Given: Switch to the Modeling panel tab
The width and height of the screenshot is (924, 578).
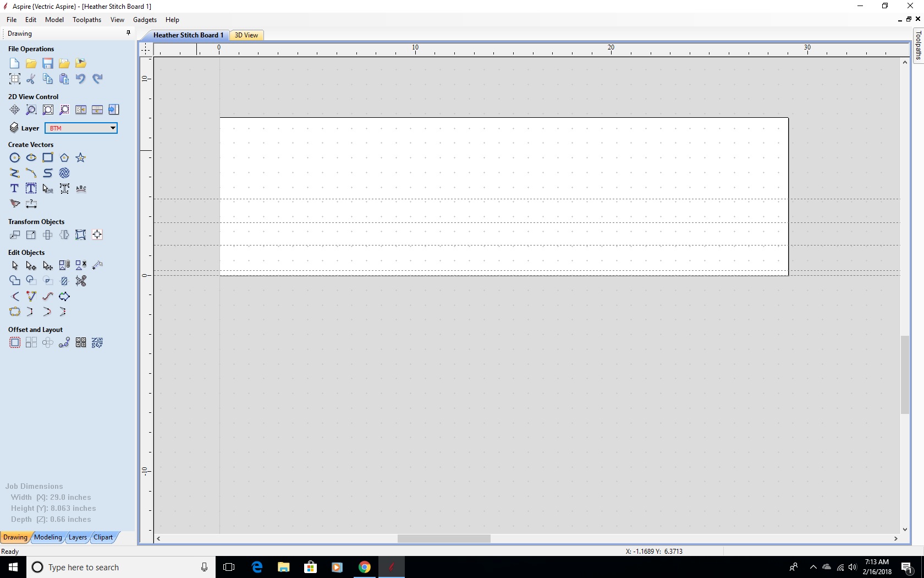Looking at the screenshot, I should click(48, 537).
